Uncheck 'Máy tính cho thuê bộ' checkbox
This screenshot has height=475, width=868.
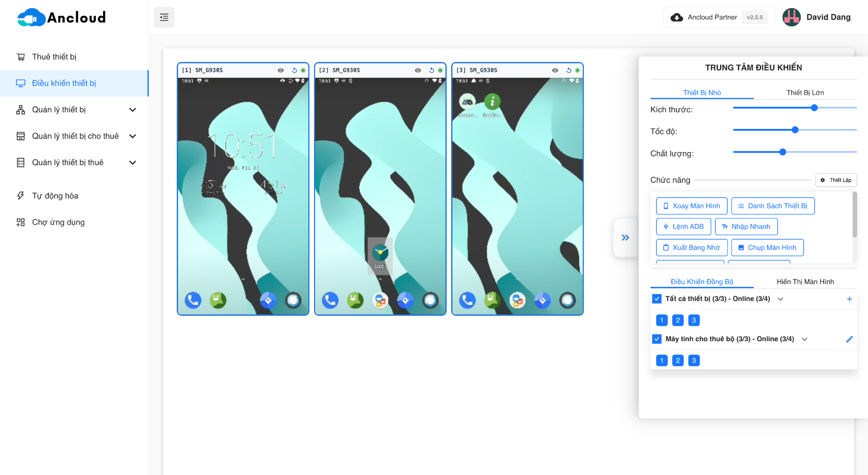pos(657,339)
